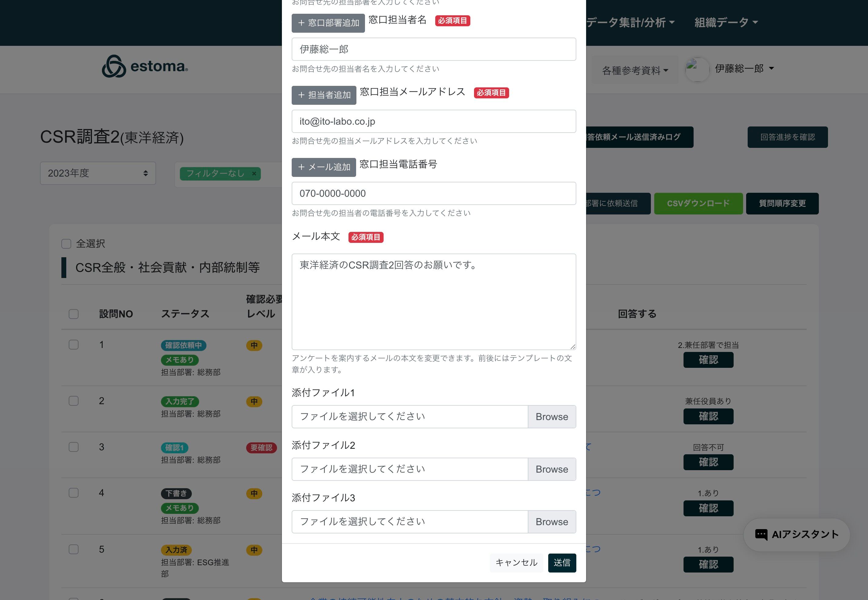Remove the フィルターなし tag with x
Image resolution: width=868 pixels, height=600 pixels.
254,174
